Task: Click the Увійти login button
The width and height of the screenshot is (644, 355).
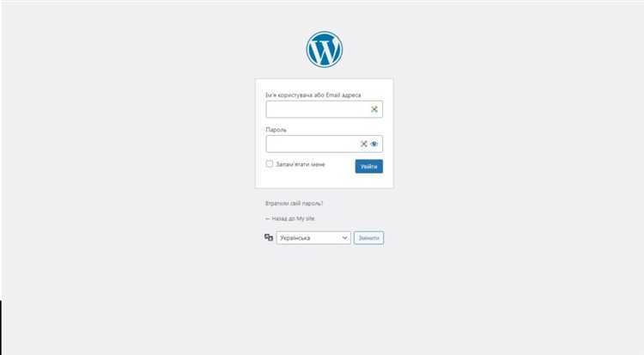Action: (369, 166)
